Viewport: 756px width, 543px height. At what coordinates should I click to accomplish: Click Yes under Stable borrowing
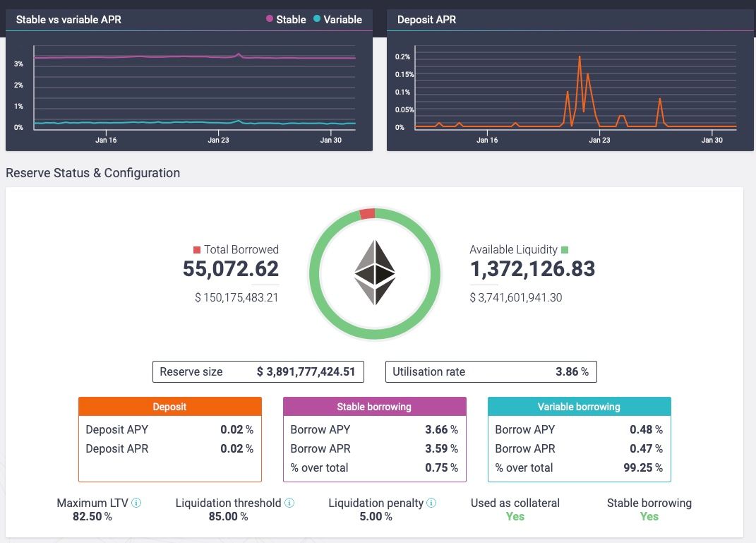pos(649,516)
